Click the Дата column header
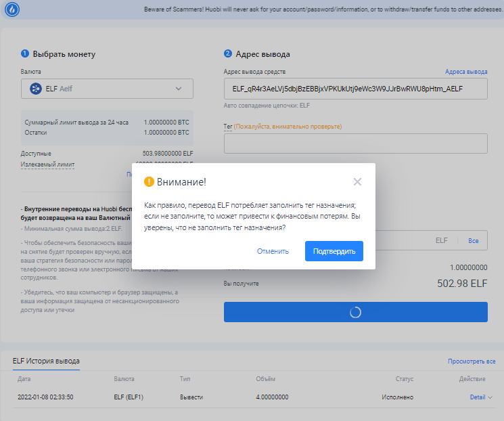Screen dimensions: 504x421 24,379
